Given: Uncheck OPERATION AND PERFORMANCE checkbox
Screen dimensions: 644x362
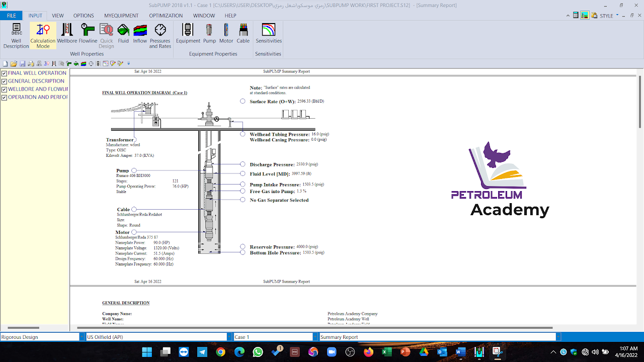Looking at the screenshot, I should pos(5,98).
